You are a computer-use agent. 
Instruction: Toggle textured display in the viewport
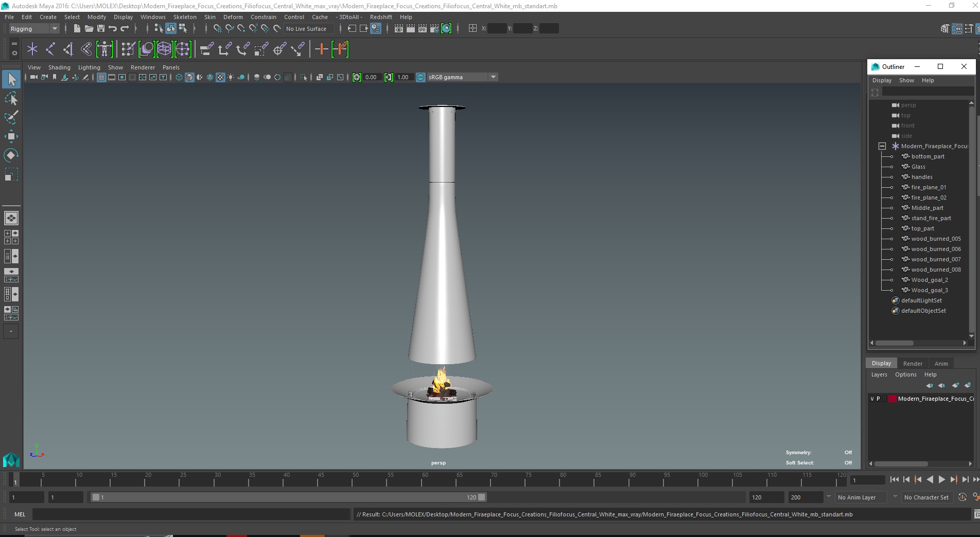pos(220,77)
